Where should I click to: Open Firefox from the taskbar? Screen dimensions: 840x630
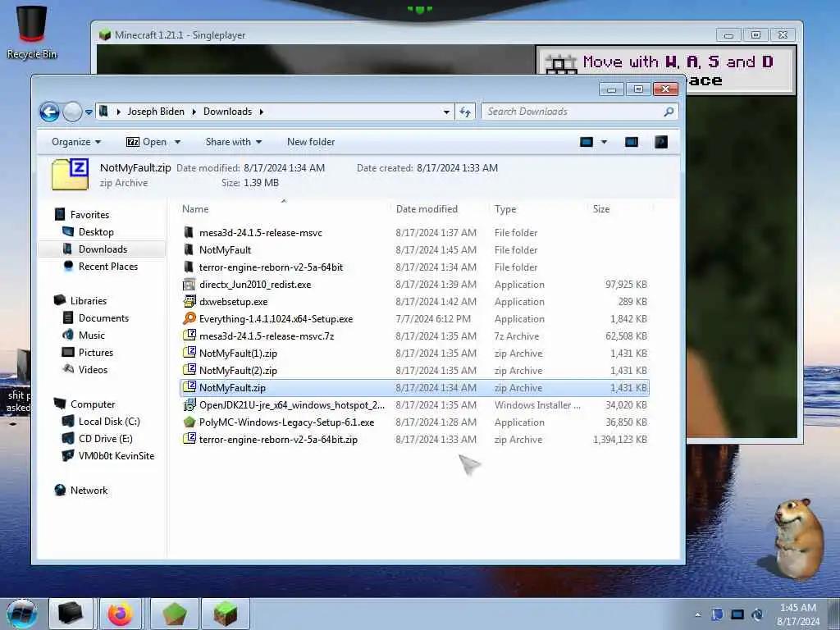click(121, 614)
